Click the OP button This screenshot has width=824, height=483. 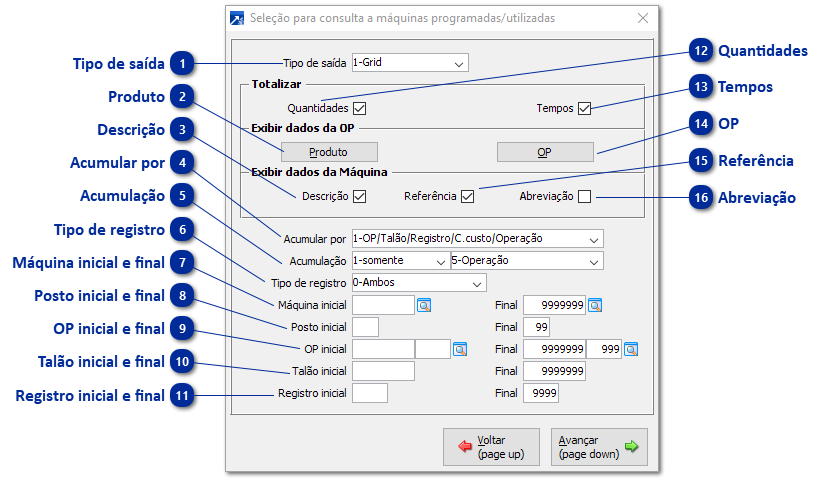pyautogui.click(x=545, y=152)
